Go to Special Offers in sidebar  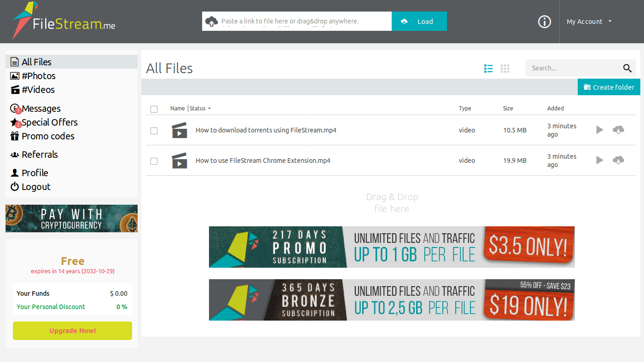click(x=49, y=122)
